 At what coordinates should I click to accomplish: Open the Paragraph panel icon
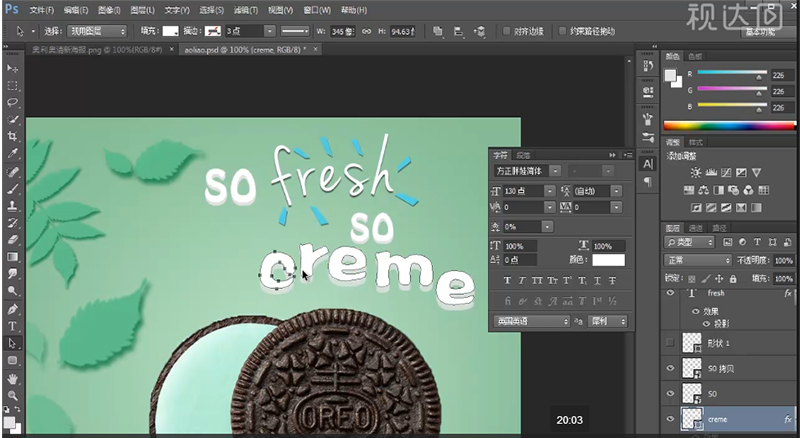click(648, 182)
